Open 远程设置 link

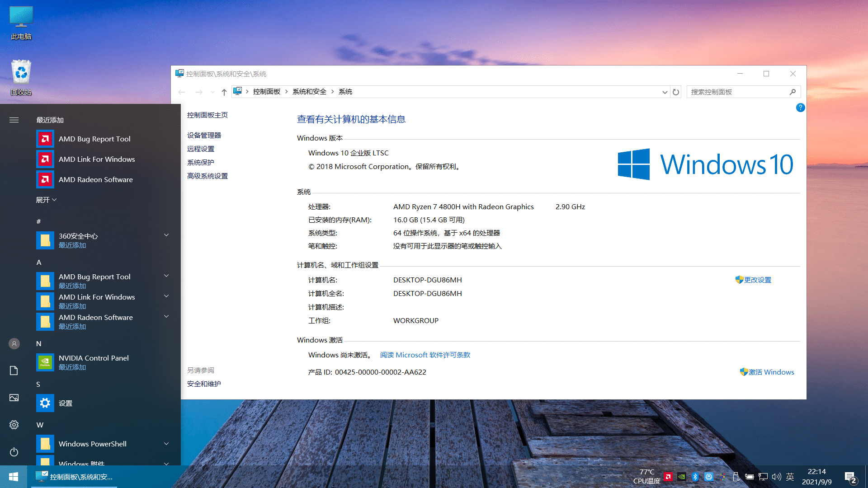point(201,149)
